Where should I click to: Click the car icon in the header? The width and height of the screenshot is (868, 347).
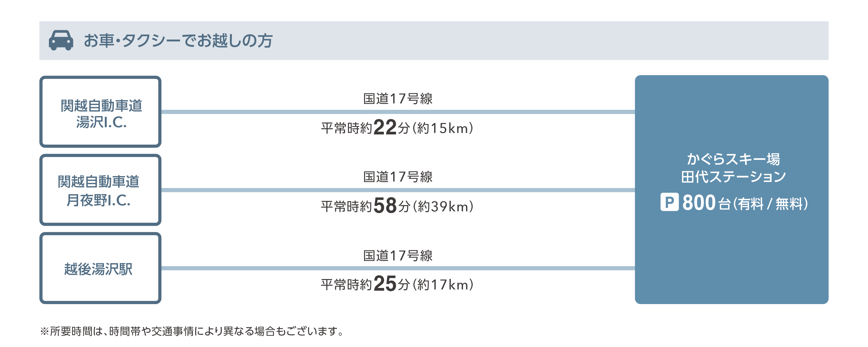click(61, 40)
